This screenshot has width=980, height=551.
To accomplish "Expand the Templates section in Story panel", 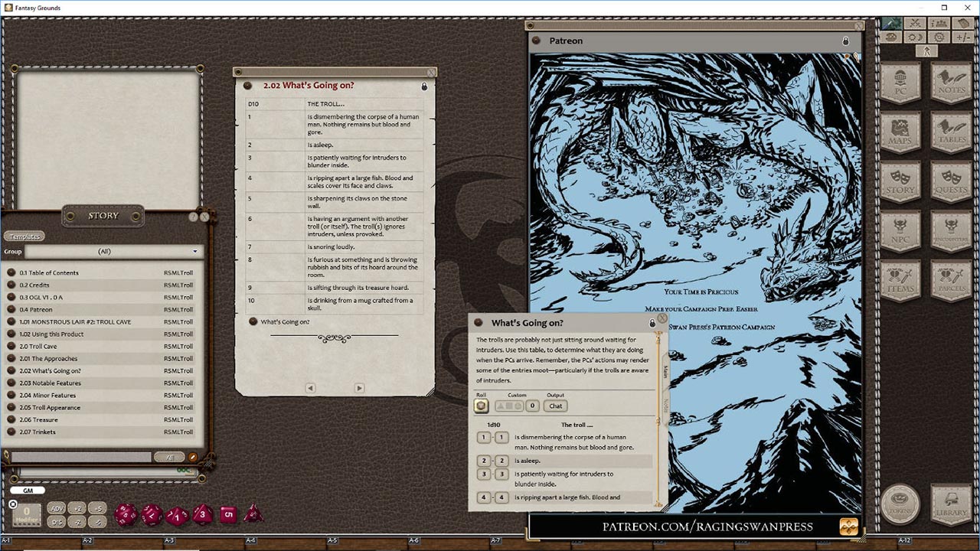I will coord(24,236).
